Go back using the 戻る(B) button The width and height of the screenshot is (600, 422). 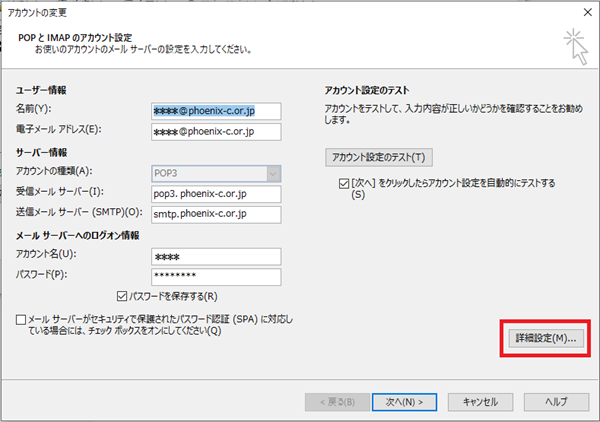coord(335,401)
